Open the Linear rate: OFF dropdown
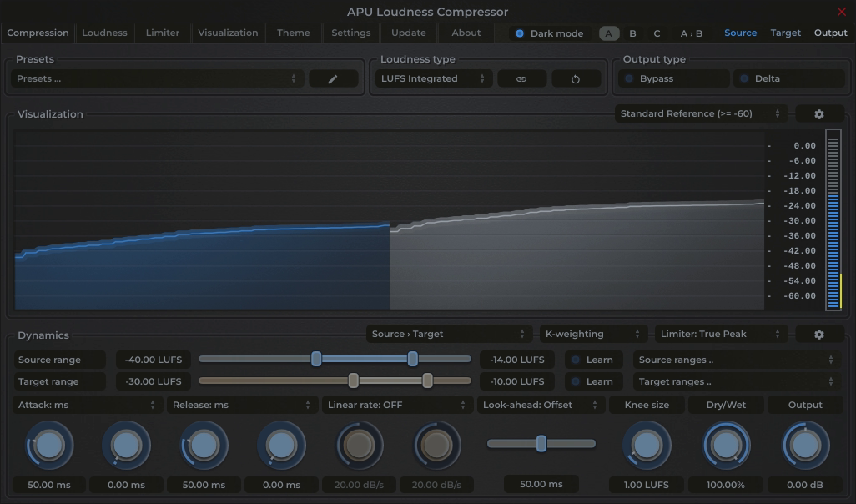Screen dimensions: 856x504 tap(397, 406)
